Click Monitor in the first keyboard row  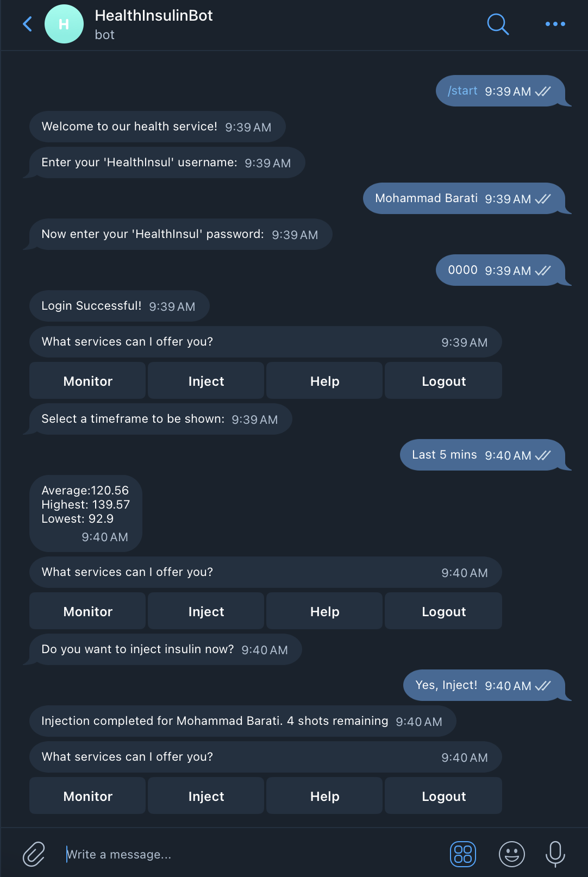(87, 380)
